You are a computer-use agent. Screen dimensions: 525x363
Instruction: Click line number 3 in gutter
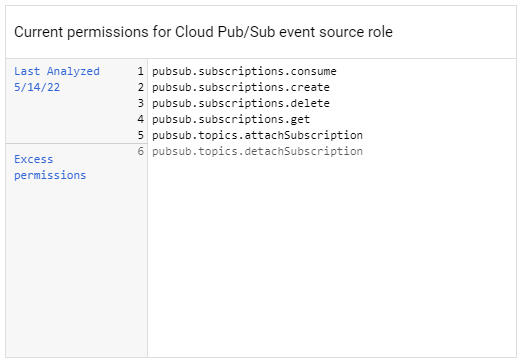point(141,103)
